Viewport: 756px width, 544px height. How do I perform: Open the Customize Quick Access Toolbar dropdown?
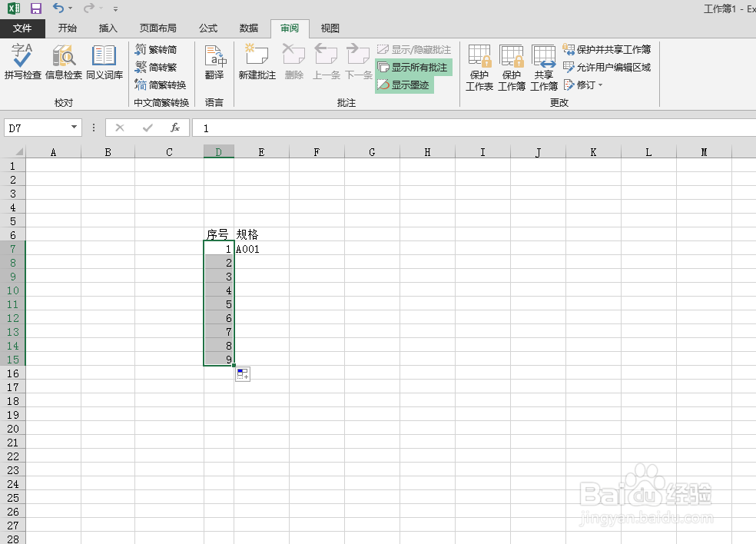pos(115,8)
